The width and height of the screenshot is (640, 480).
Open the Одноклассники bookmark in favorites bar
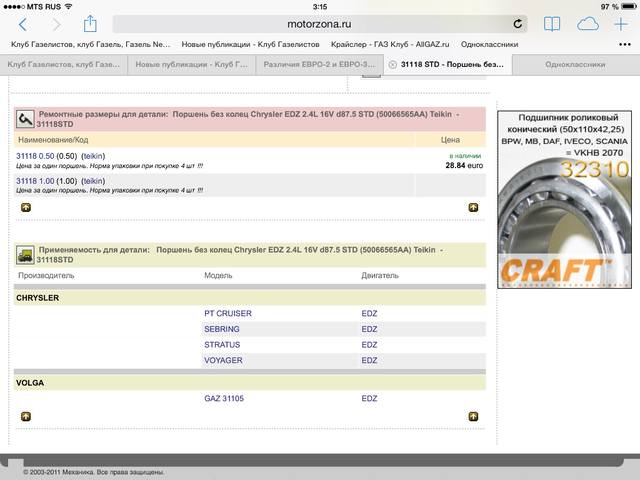[489, 44]
